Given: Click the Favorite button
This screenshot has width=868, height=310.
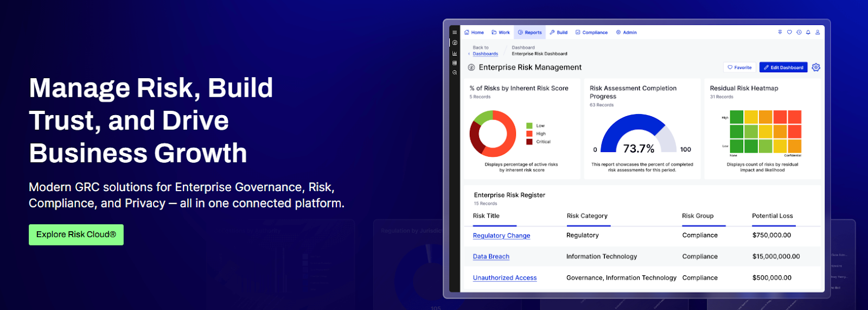Looking at the screenshot, I should coord(739,67).
